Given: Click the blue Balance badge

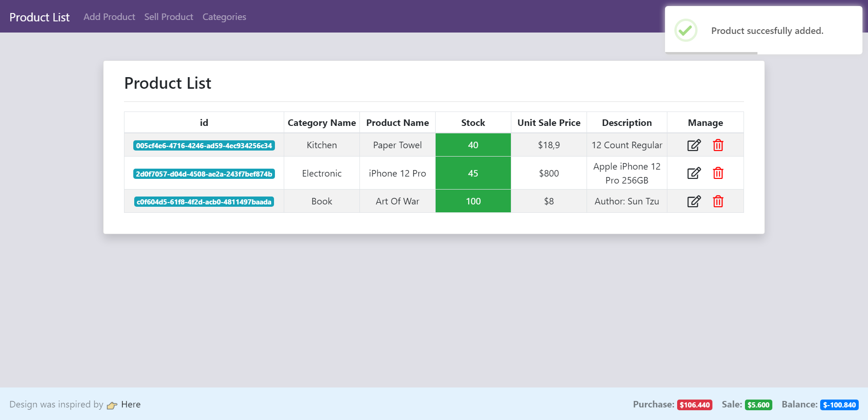Looking at the screenshot, I should (839, 405).
